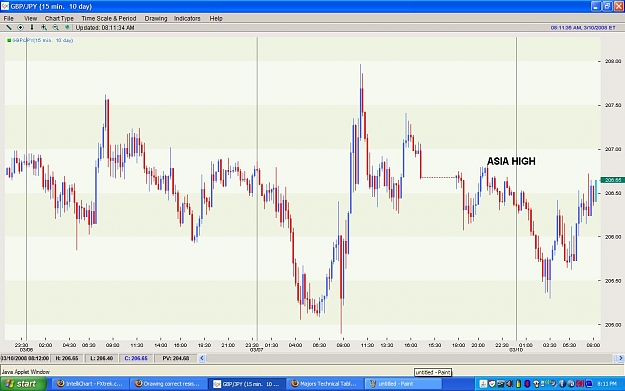Open the View menu
Viewport: 625px width, 391px height.
pos(30,18)
